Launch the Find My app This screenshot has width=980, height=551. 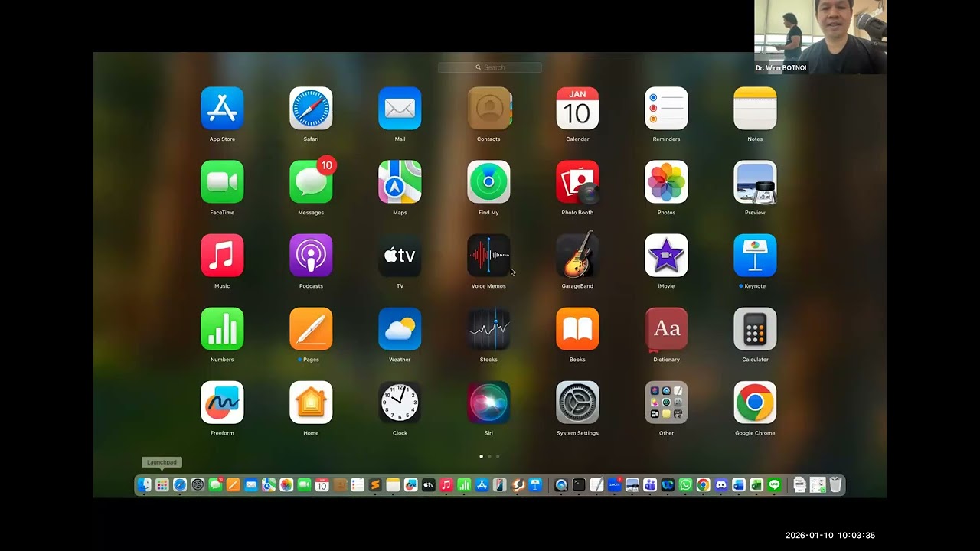tap(488, 181)
